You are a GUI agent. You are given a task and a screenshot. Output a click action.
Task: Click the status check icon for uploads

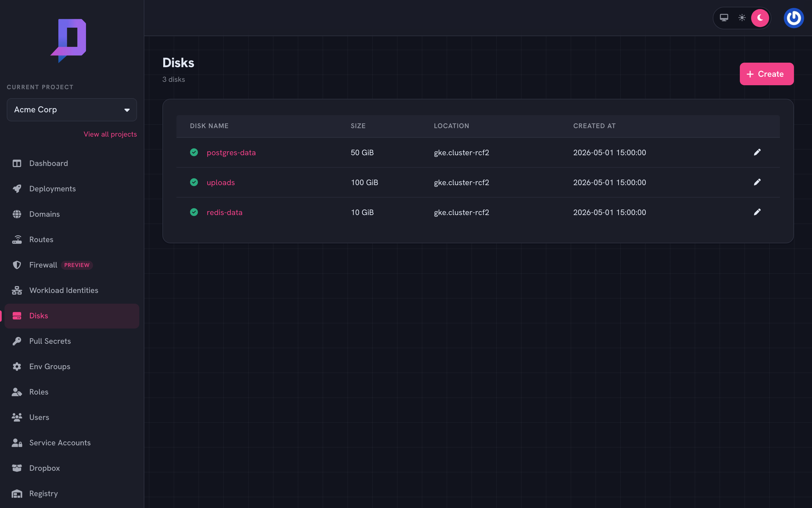click(194, 182)
